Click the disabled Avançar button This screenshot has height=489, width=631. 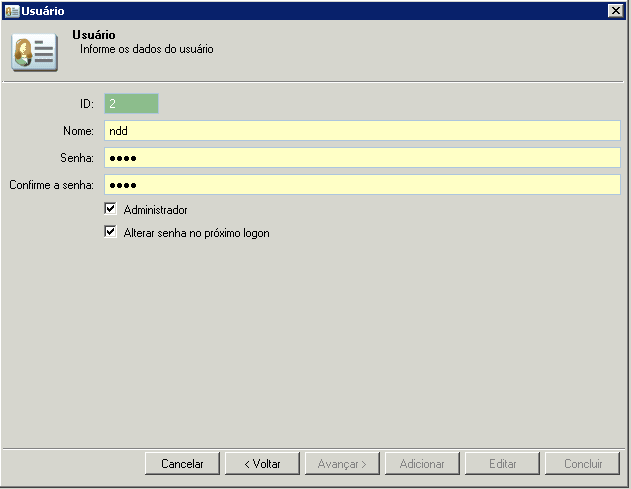point(342,464)
